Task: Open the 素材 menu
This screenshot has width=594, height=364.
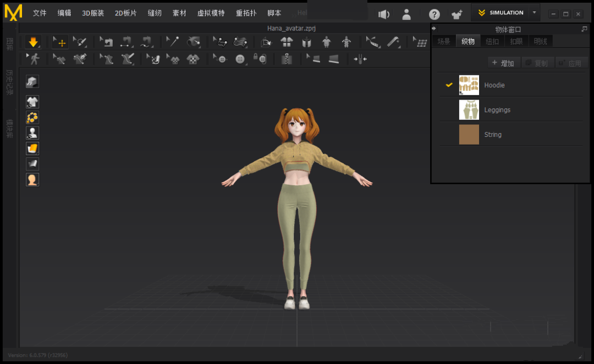Action: [x=179, y=13]
